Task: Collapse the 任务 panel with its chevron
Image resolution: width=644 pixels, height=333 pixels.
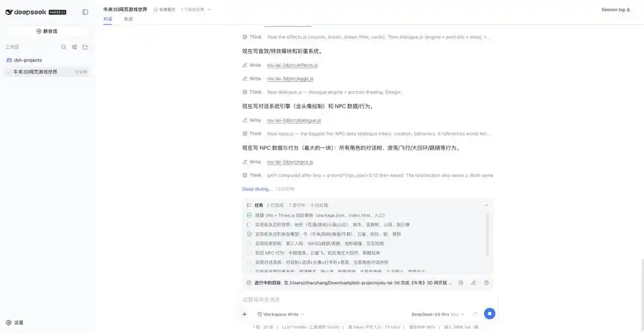Action: tap(487, 205)
